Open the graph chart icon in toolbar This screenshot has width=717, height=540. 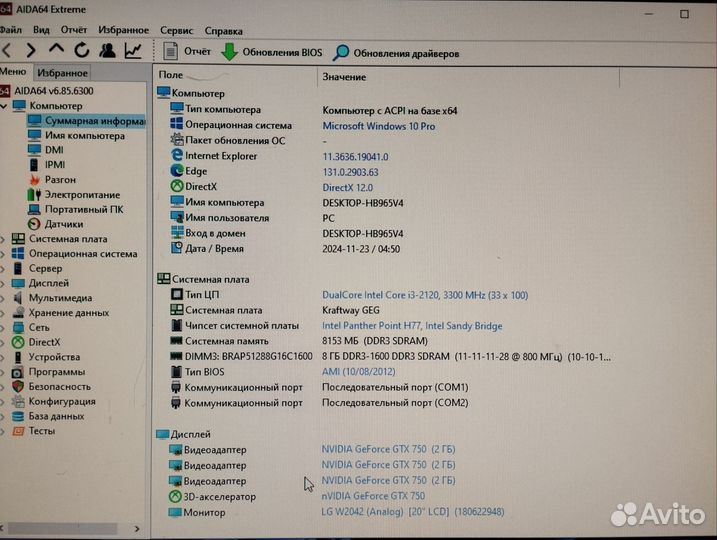(132, 51)
